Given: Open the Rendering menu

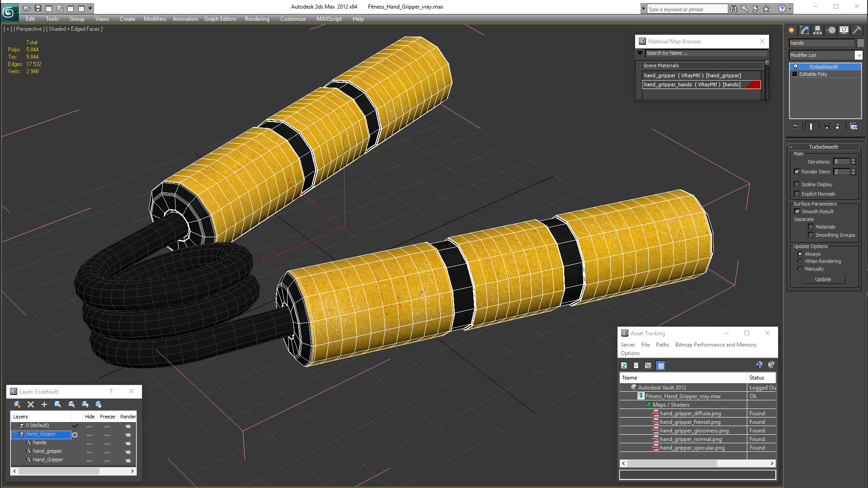Looking at the screenshot, I should 257,19.
